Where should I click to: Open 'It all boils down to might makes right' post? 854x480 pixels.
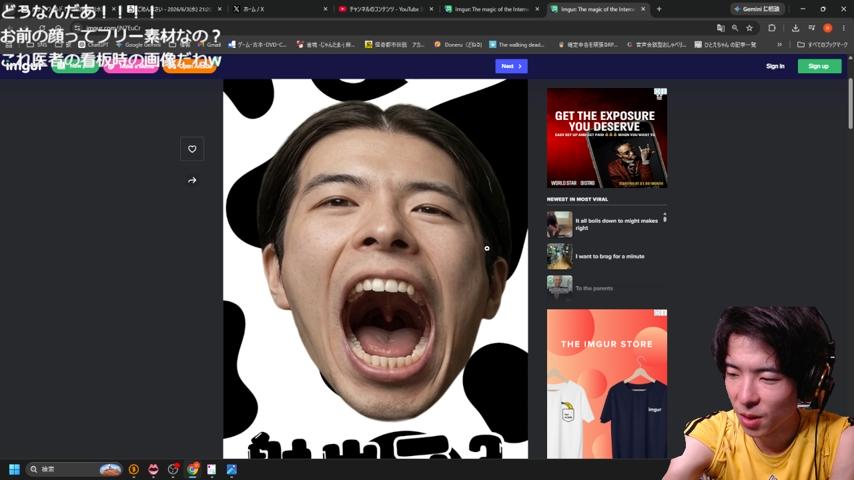(x=617, y=224)
